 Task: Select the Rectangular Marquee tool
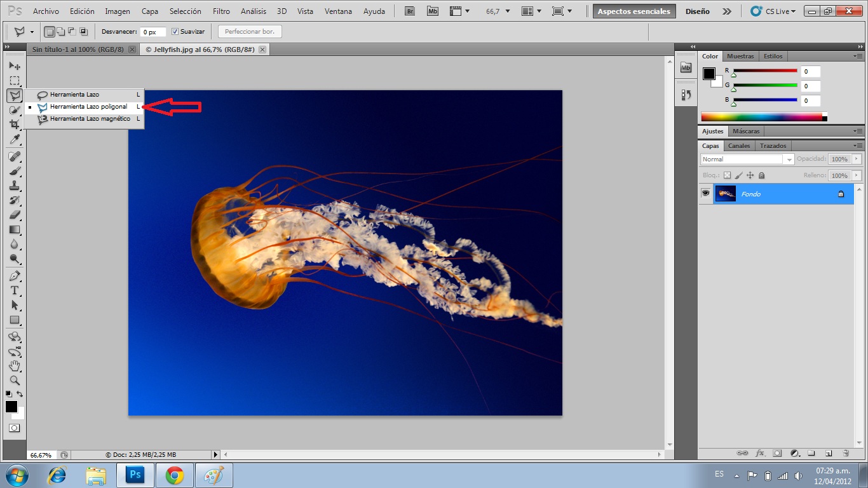click(14, 81)
